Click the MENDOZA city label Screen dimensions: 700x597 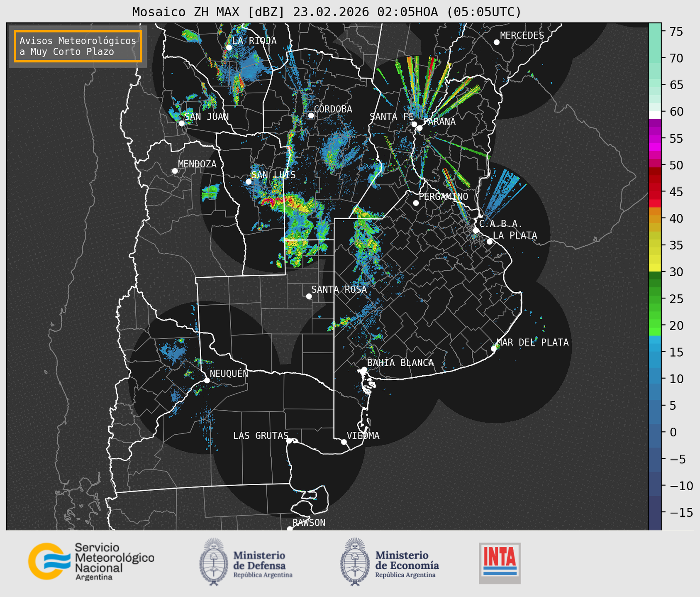point(197,164)
